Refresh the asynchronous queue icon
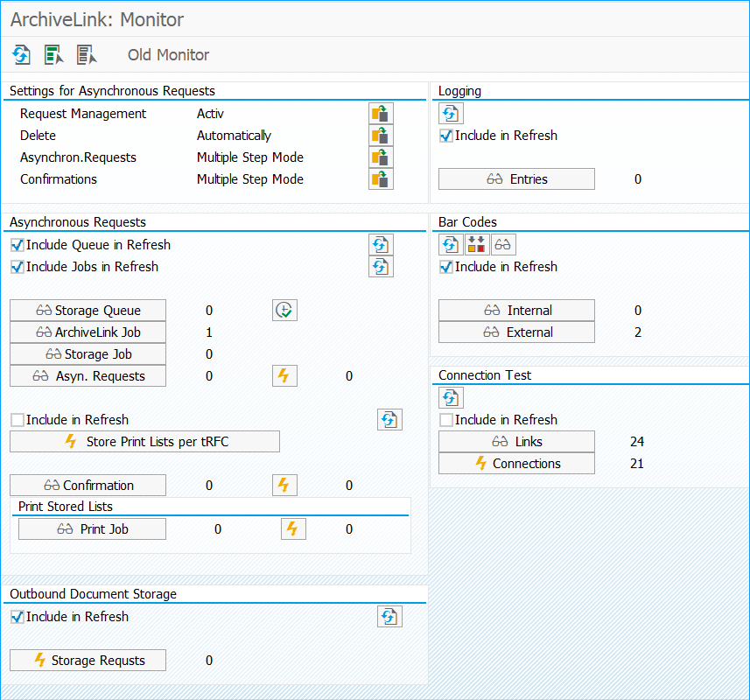The width and height of the screenshot is (750, 700). pyautogui.click(x=381, y=245)
